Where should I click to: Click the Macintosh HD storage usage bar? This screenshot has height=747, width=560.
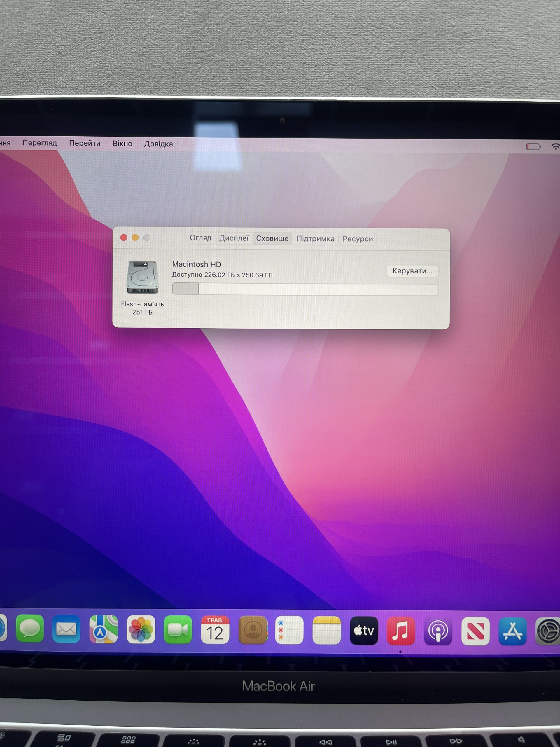tap(305, 289)
